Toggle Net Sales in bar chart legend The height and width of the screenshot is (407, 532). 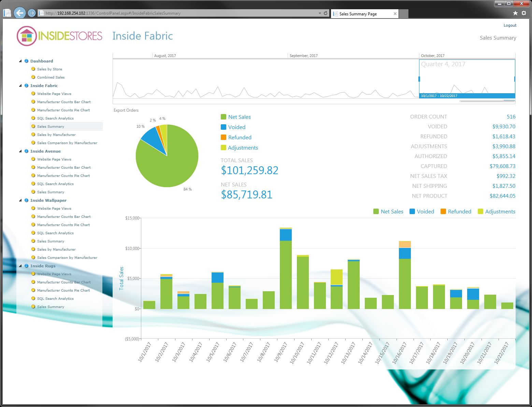[x=388, y=211]
